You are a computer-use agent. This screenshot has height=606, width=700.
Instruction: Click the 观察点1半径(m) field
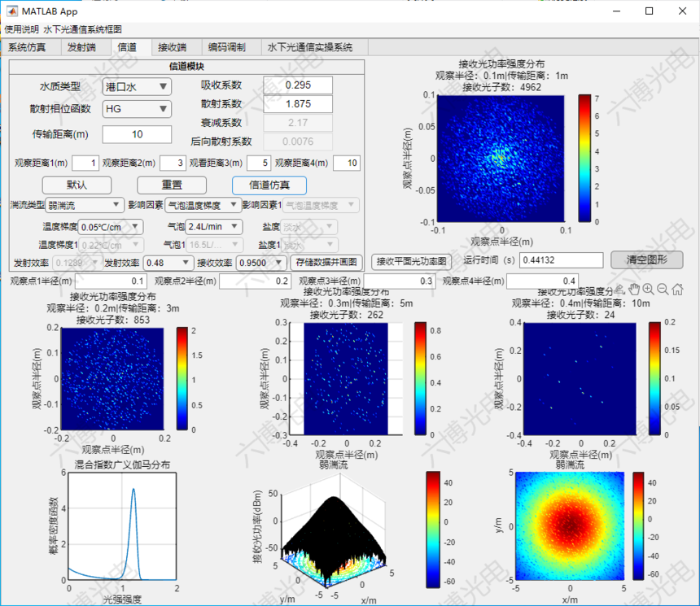click(112, 281)
